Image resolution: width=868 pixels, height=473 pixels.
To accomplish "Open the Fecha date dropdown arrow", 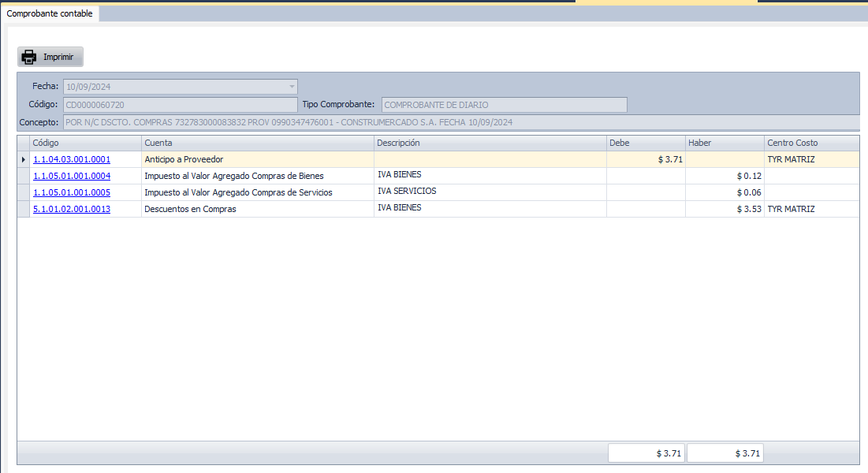I will [x=292, y=87].
